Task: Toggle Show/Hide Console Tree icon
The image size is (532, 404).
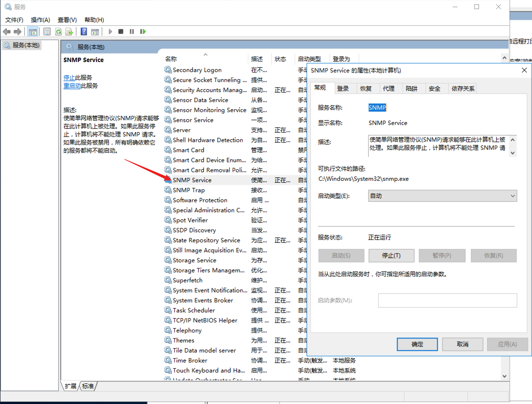Action: (x=33, y=31)
